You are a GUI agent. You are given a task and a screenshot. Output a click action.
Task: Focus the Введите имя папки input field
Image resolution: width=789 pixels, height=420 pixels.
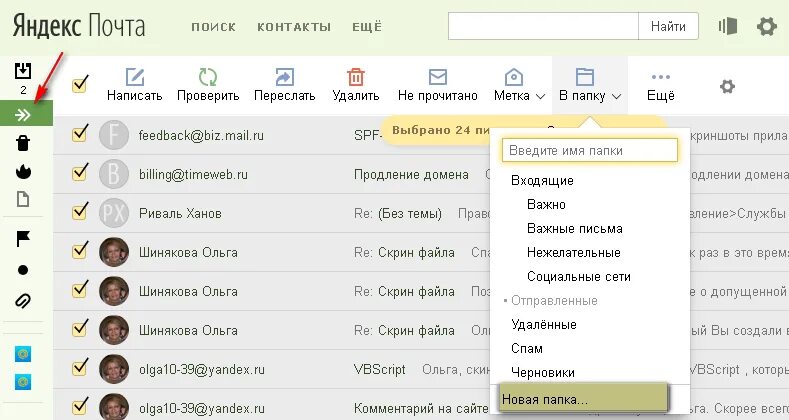point(590,150)
